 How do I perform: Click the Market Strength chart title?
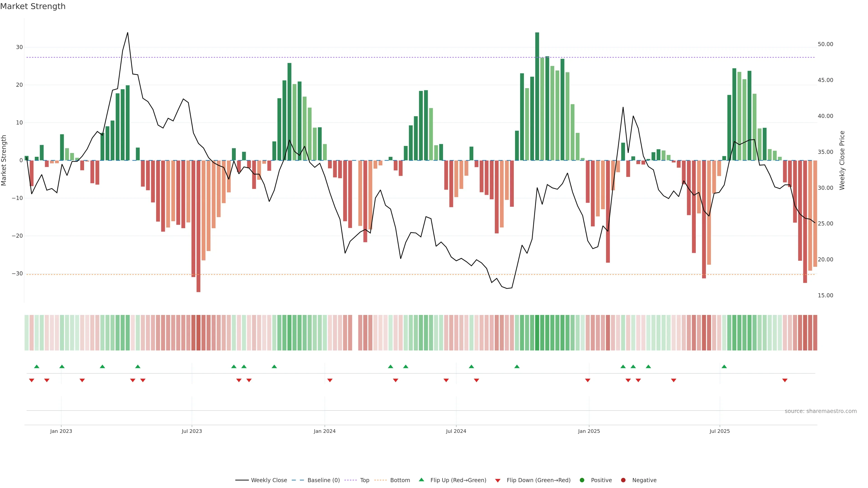[x=33, y=6]
